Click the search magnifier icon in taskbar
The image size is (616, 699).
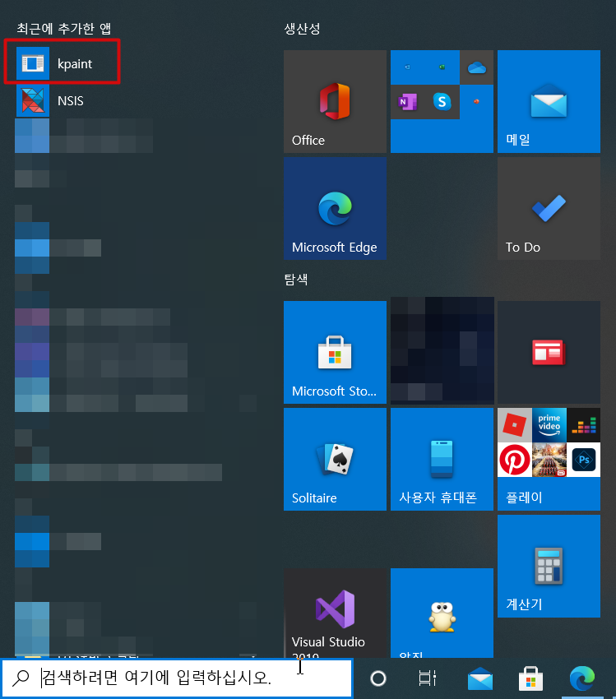(20, 678)
